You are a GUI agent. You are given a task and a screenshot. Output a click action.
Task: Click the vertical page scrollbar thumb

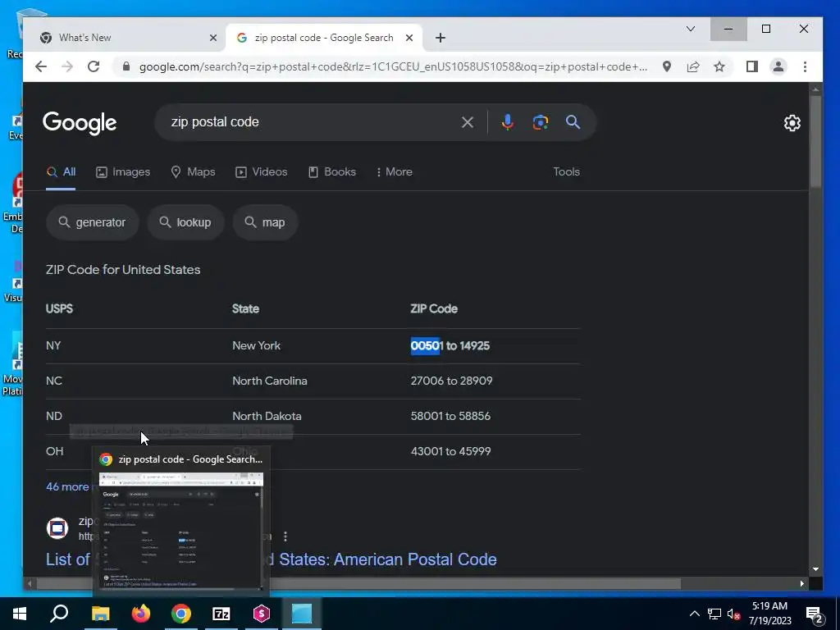815,141
